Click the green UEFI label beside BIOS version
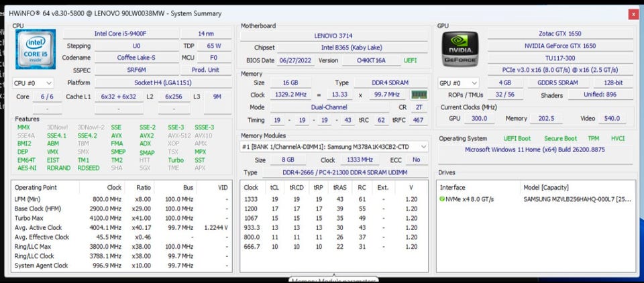This screenshot has height=283, width=644. 410,60
